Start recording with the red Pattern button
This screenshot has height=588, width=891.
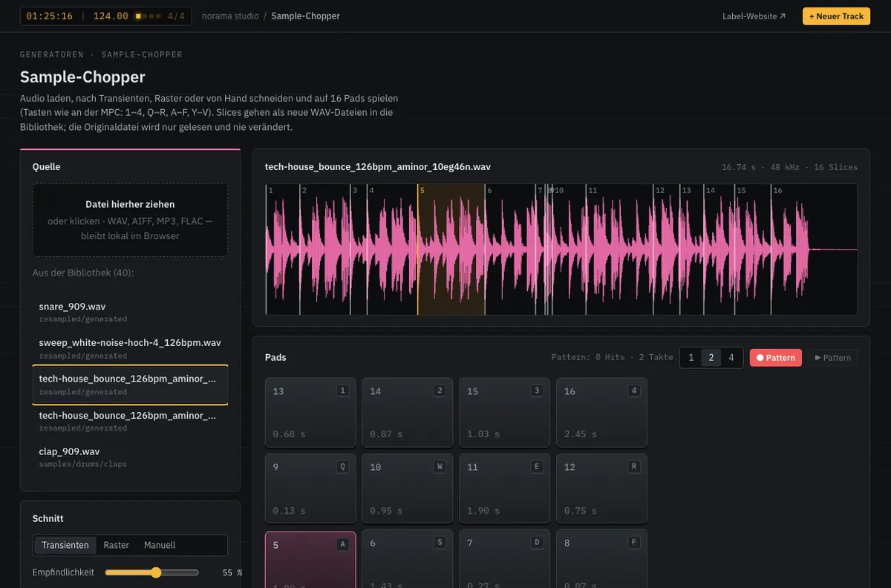(776, 358)
